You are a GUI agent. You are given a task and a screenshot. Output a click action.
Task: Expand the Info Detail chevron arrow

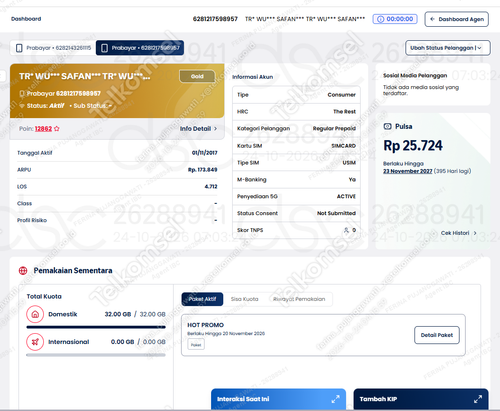pyautogui.click(x=215, y=129)
